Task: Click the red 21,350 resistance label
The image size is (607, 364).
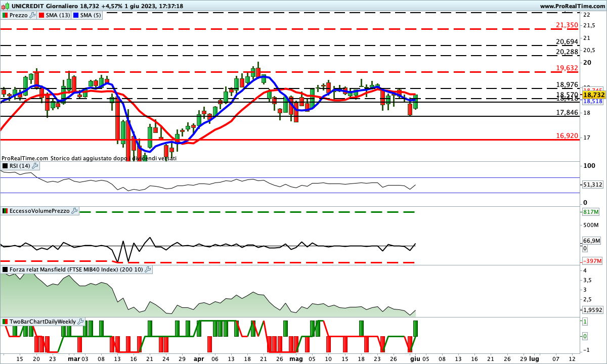Action: coord(567,25)
